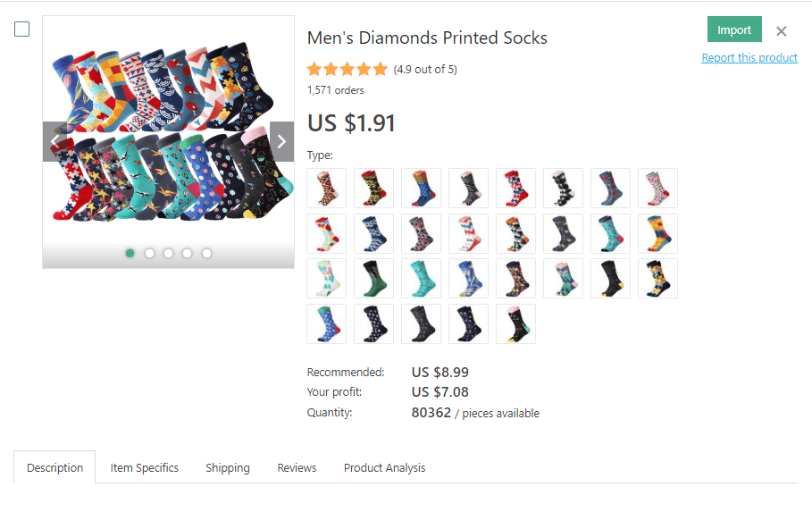
Task: Pick the first sock type in second row
Action: (x=326, y=233)
